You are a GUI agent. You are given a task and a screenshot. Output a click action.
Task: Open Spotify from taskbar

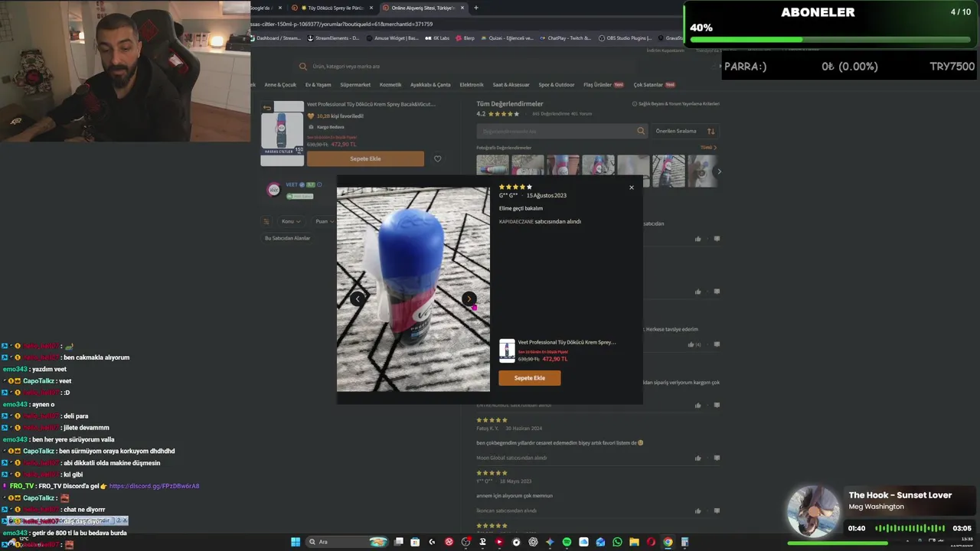pyautogui.click(x=567, y=542)
